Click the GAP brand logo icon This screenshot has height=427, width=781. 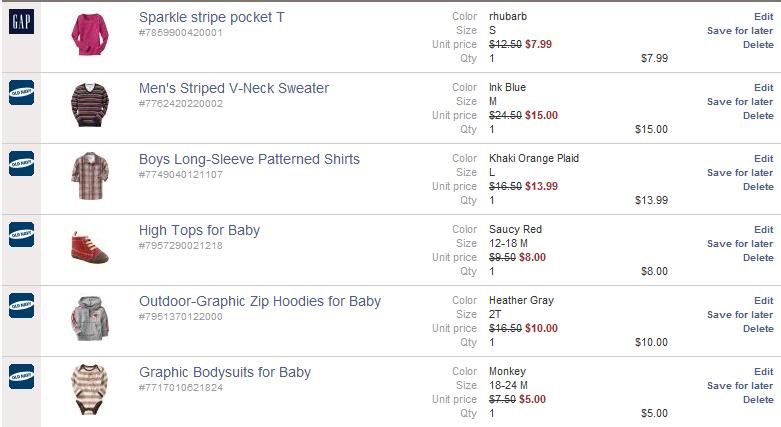tap(21, 21)
